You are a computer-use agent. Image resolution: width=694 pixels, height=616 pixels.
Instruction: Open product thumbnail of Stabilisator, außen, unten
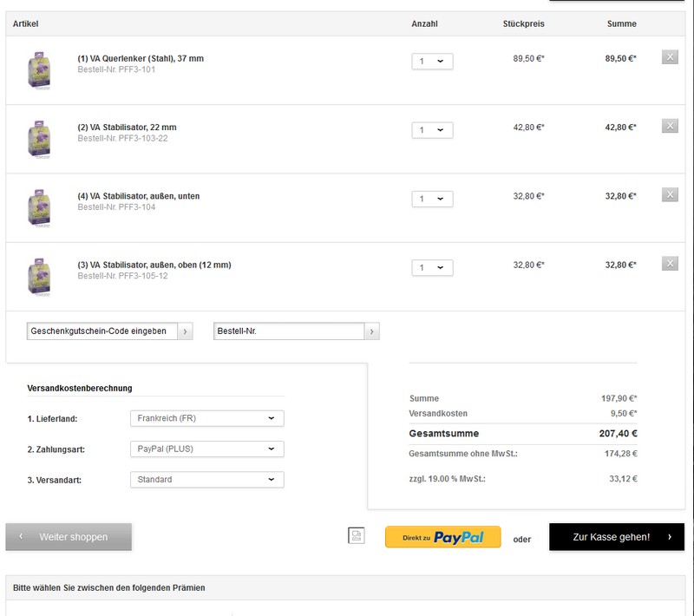coord(39,208)
